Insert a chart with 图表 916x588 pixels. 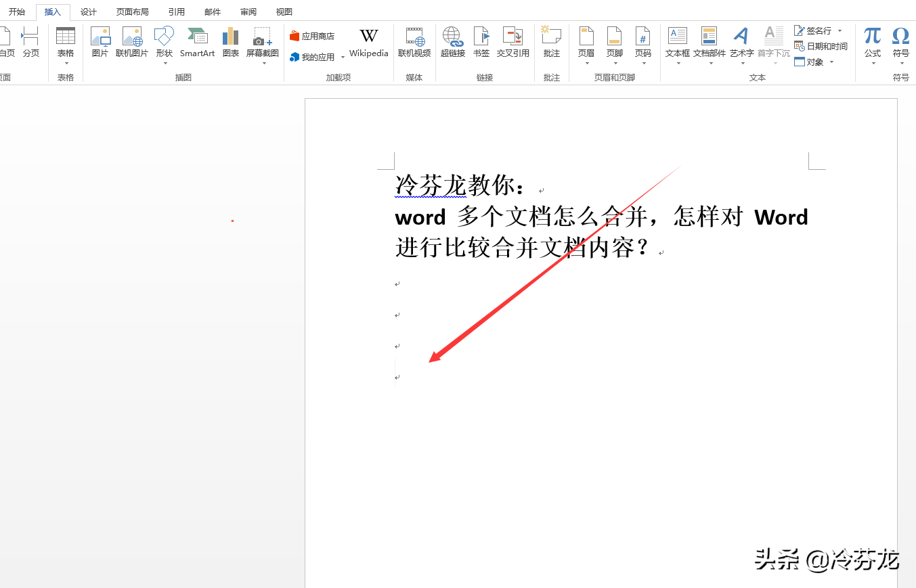(x=231, y=43)
